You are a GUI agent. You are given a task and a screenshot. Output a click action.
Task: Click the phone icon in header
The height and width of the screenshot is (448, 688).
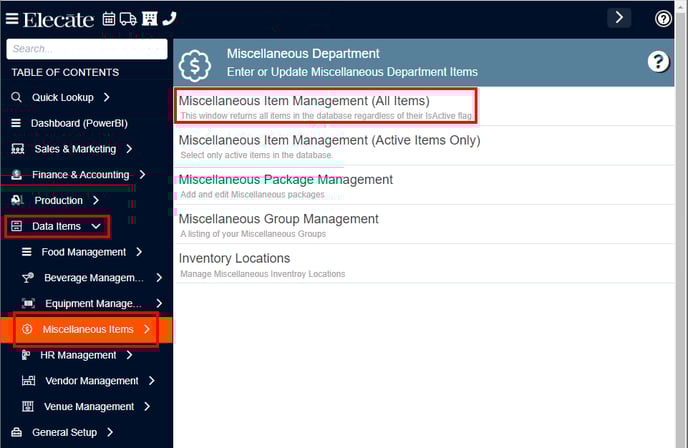point(169,18)
